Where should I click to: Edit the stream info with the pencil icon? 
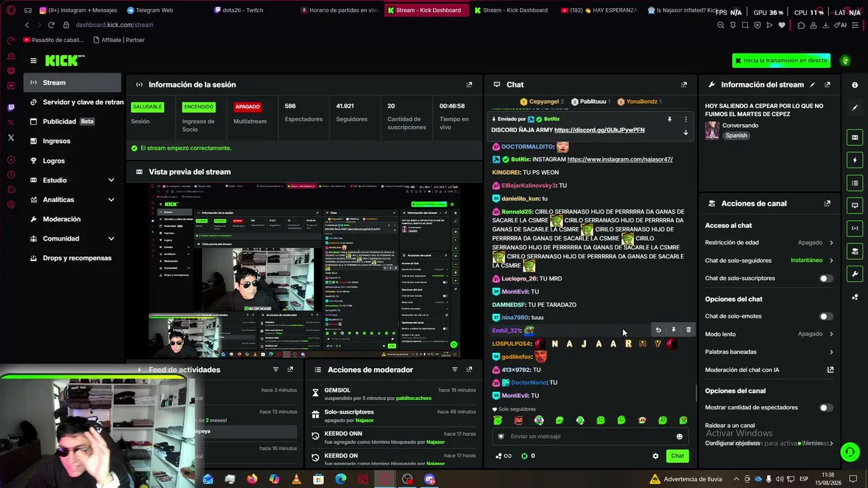(812, 85)
